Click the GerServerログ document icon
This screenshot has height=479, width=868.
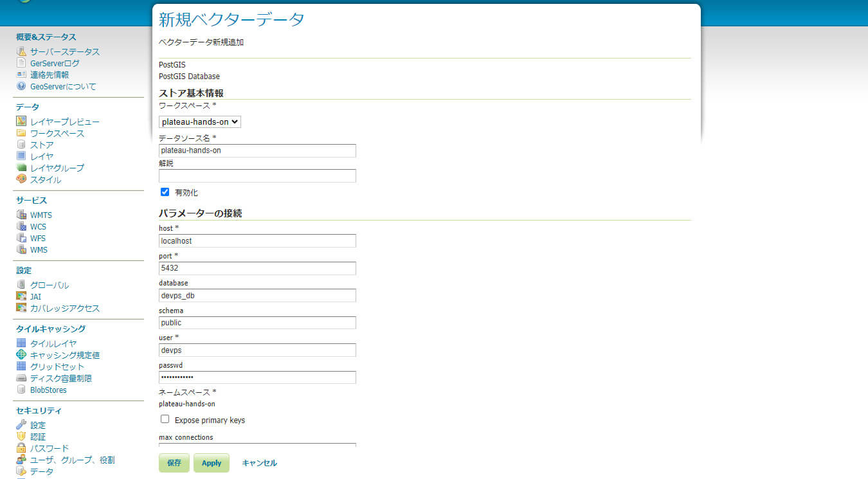click(21, 63)
